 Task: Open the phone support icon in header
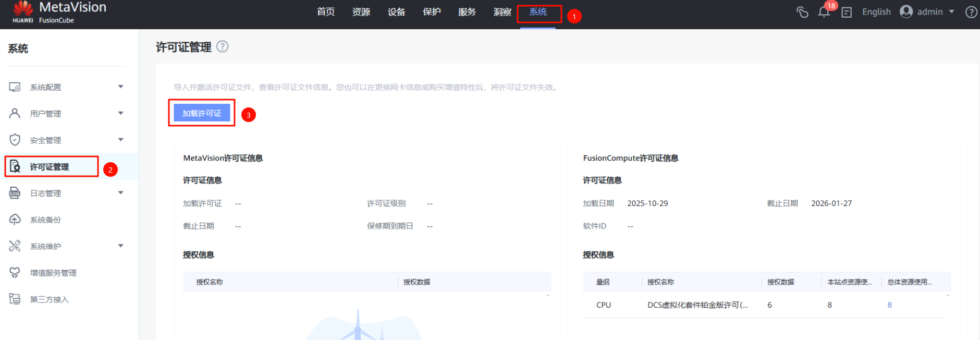(802, 12)
